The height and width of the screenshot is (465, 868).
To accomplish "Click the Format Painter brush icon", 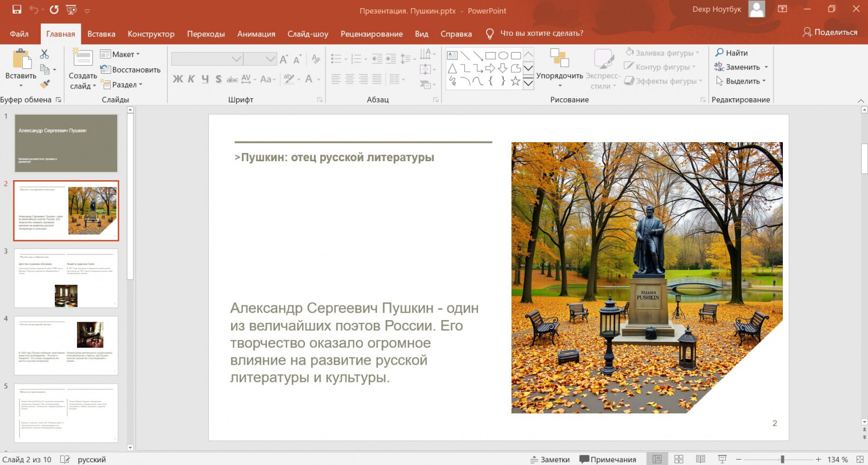I will pyautogui.click(x=45, y=84).
